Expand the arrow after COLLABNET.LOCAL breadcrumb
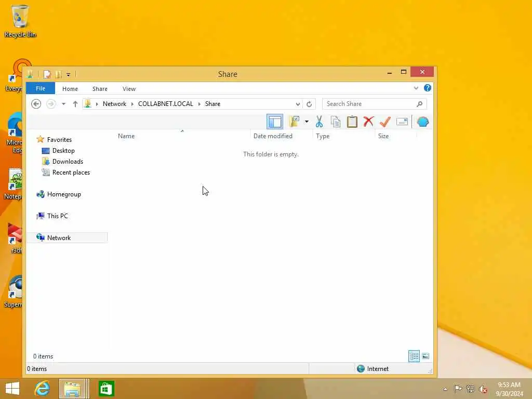This screenshot has width=532, height=399. pos(199,104)
